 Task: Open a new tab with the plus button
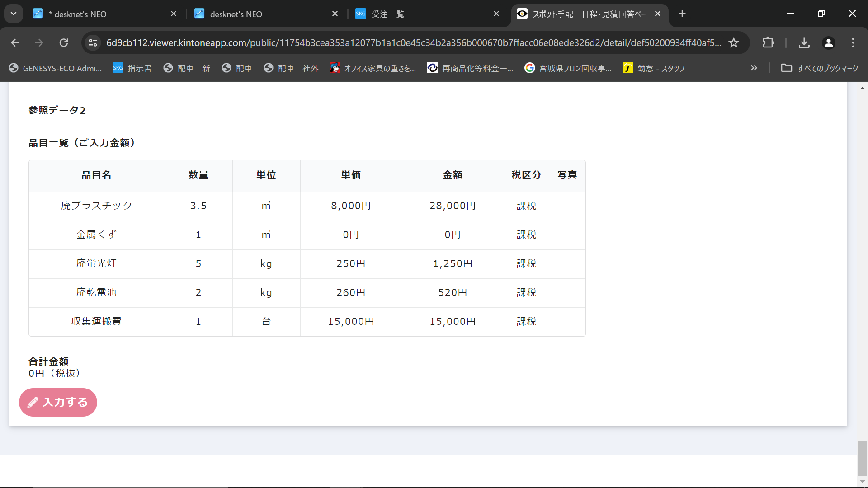[x=682, y=14]
